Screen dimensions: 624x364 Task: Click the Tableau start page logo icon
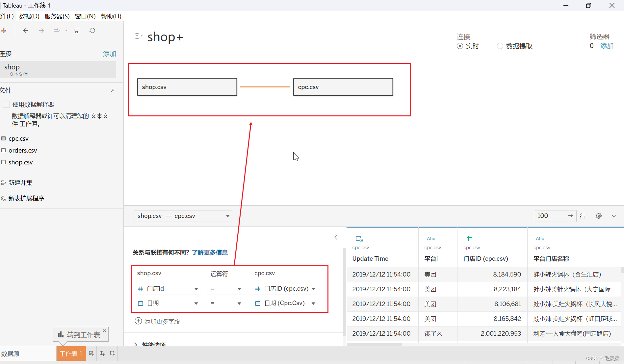pos(3,30)
